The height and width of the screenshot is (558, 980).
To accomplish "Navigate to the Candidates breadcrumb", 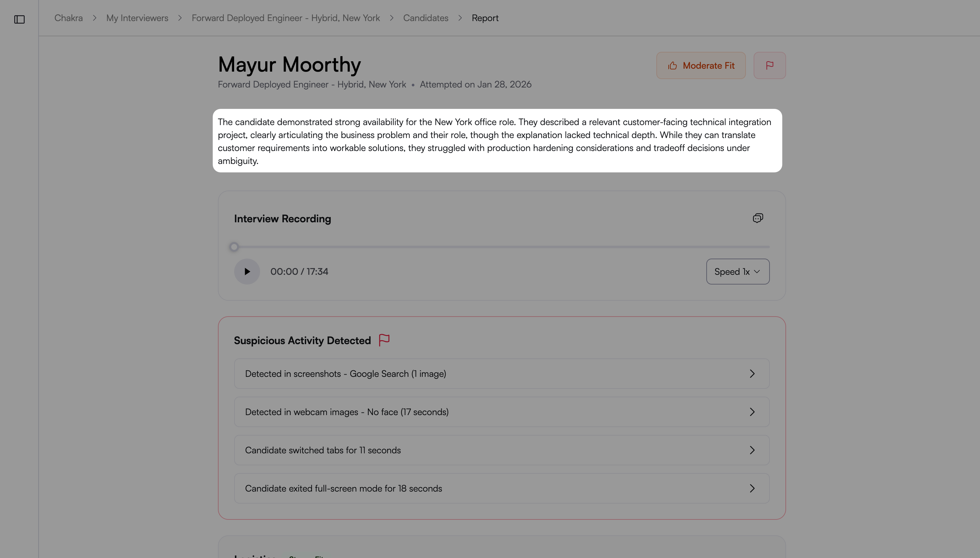I will (425, 18).
